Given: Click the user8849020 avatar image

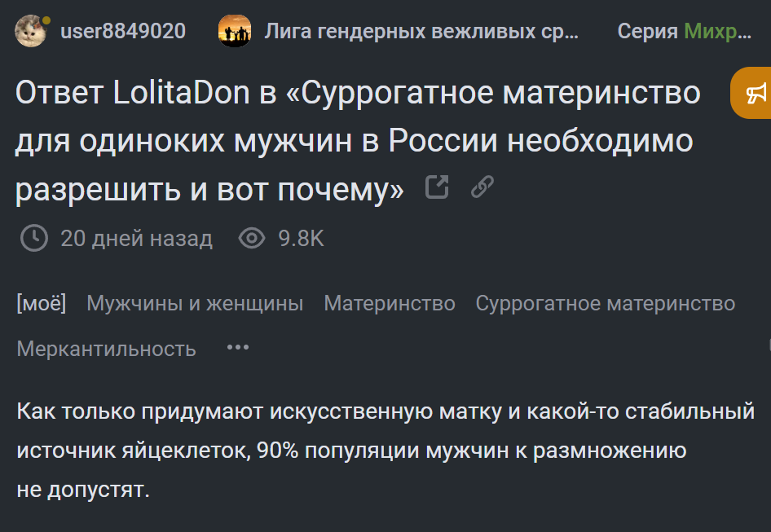Looking at the screenshot, I should [x=31, y=32].
